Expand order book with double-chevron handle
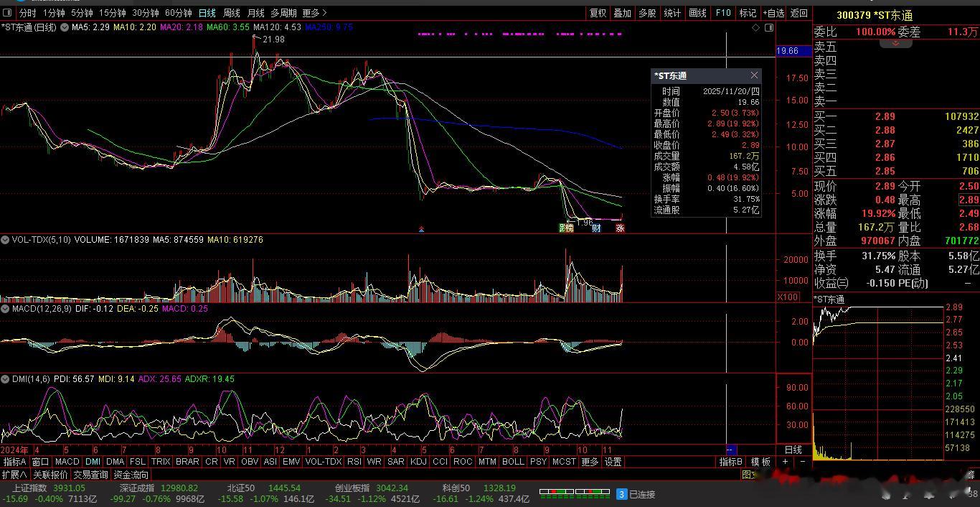Viewport: 980px width, 507px height. tap(895, 43)
